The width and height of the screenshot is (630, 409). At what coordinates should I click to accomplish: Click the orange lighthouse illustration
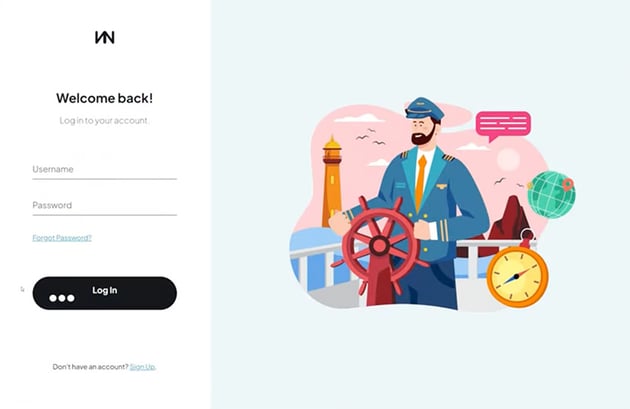332,181
